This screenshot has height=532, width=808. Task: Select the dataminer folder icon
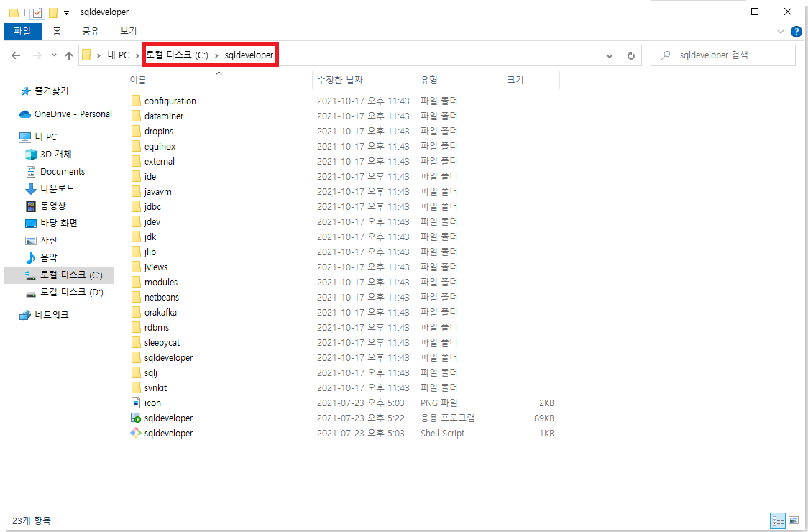point(136,116)
